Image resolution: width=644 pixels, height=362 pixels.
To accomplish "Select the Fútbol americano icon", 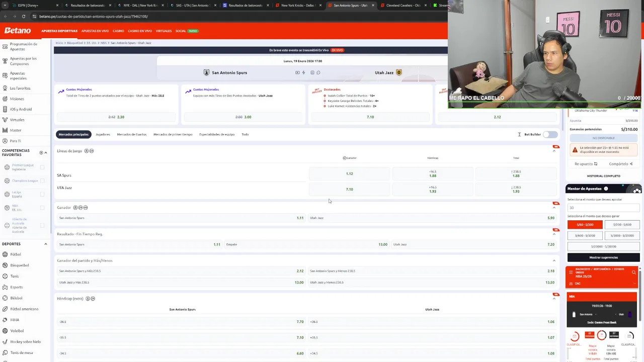I will click(x=5, y=309).
